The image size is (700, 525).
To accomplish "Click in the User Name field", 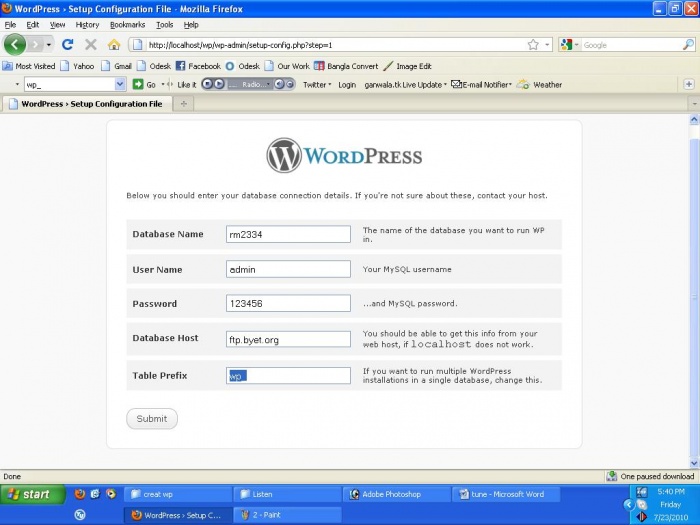I will point(288,269).
